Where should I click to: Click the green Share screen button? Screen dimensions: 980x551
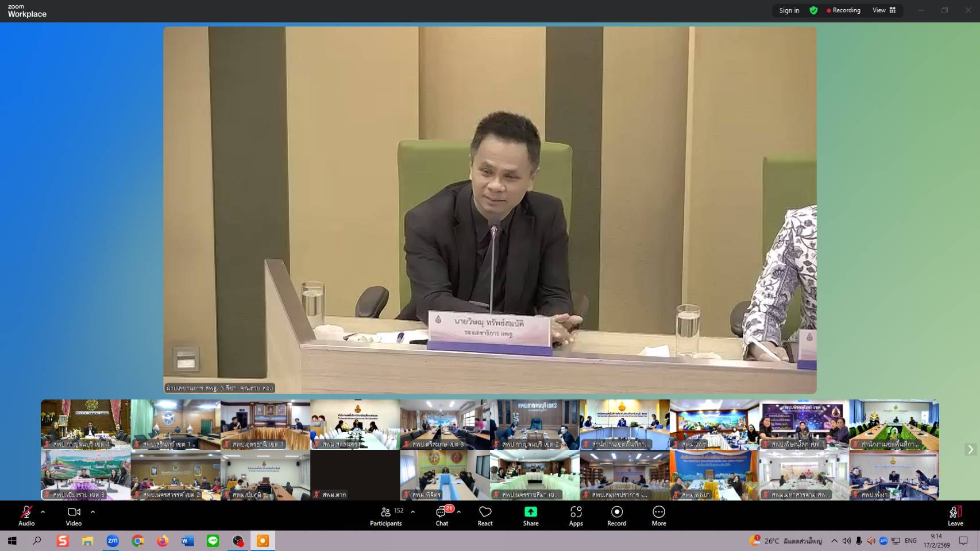[531, 515]
